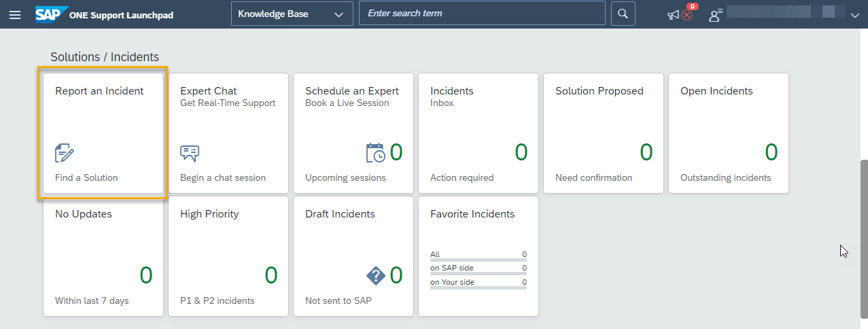Click the user profile icon
The width and height of the screenshot is (868, 329).
click(x=715, y=14)
